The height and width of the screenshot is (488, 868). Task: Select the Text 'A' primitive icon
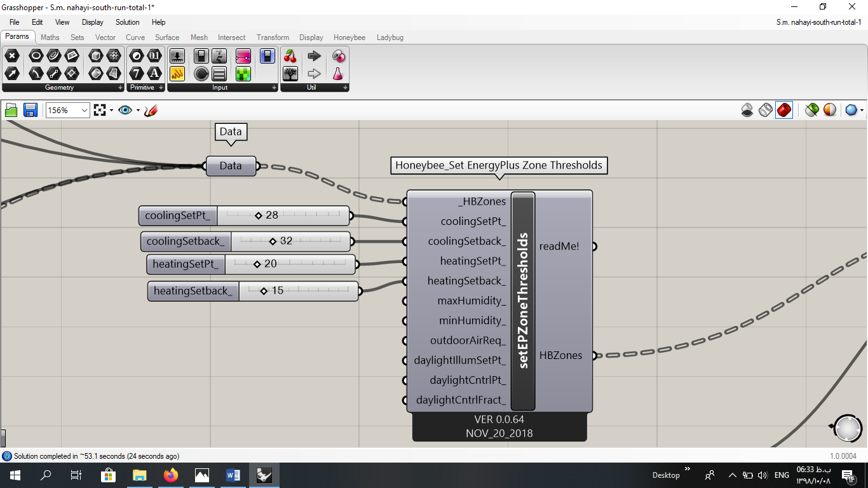coord(154,74)
